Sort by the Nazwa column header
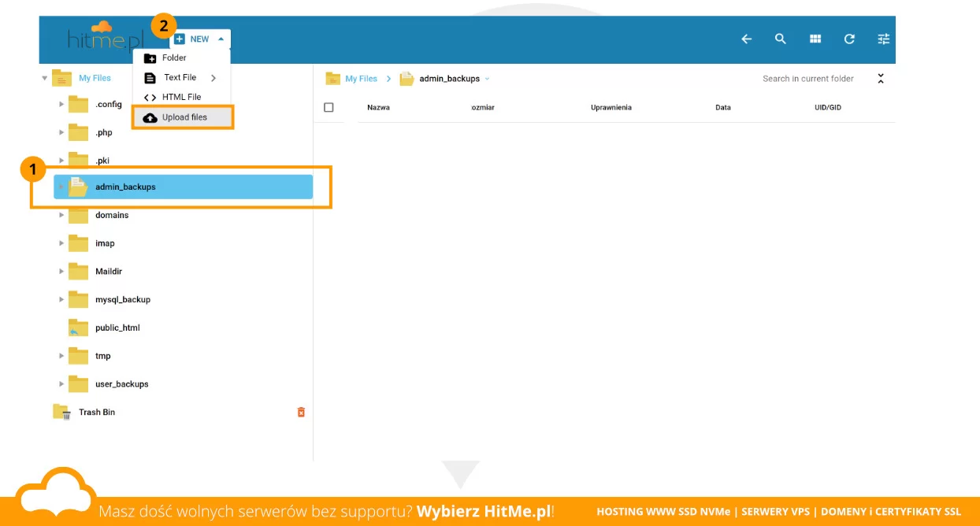980x526 pixels. point(378,107)
